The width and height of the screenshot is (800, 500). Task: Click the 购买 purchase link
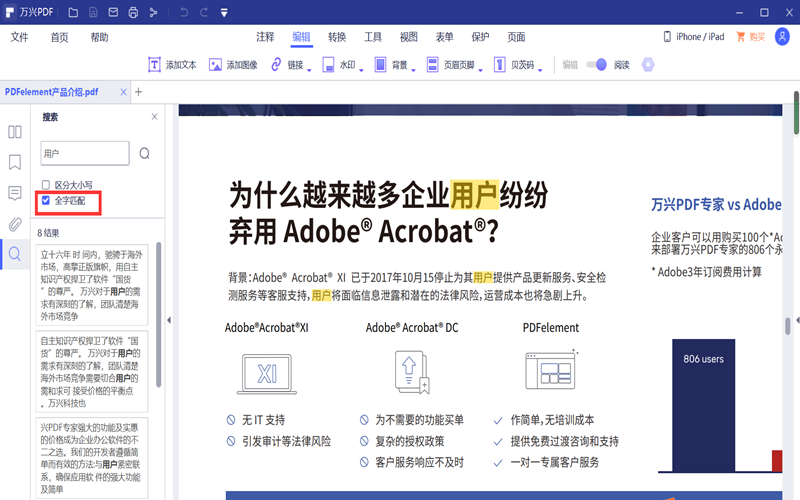coord(750,37)
